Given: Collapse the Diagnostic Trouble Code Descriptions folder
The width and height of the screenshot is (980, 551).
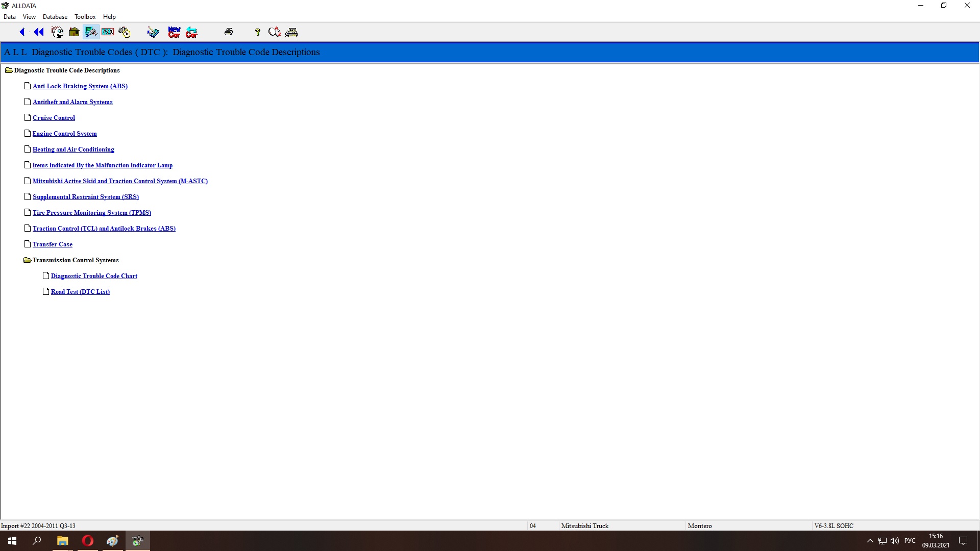Looking at the screenshot, I should coord(9,70).
